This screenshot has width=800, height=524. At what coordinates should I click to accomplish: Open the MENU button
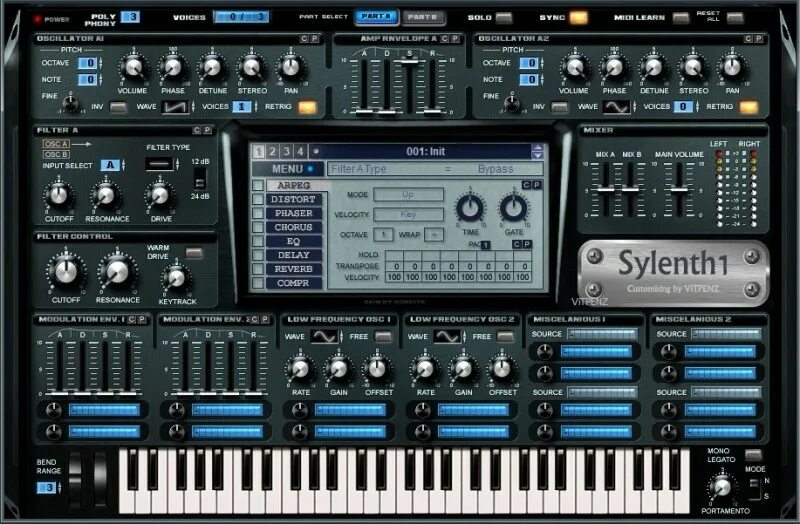pyautogui.click(x=288, y=169)
